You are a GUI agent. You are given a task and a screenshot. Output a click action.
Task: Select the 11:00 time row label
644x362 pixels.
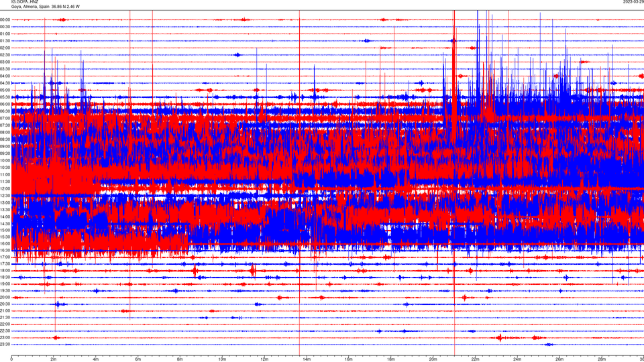coord(5,174)
